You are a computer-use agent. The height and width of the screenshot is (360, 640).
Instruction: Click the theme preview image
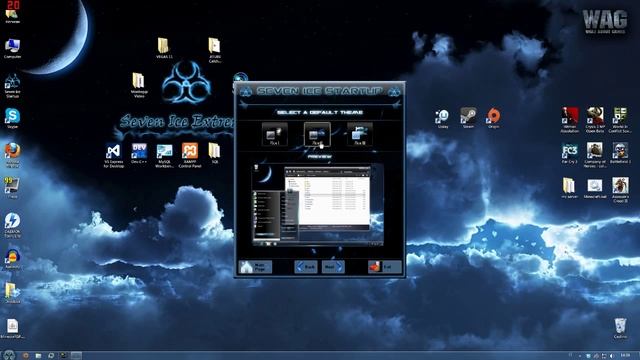(318, 205)
